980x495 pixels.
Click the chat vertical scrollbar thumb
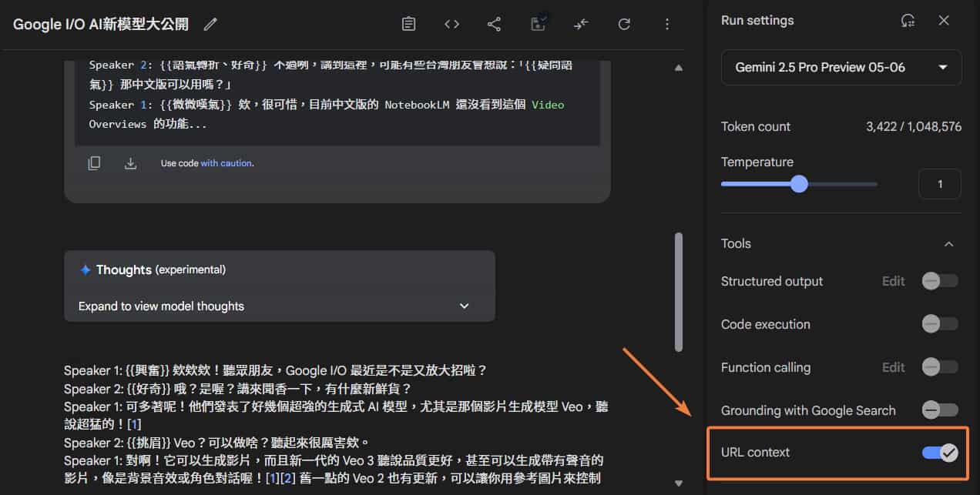pyautogui.click(x=679, y=293)
